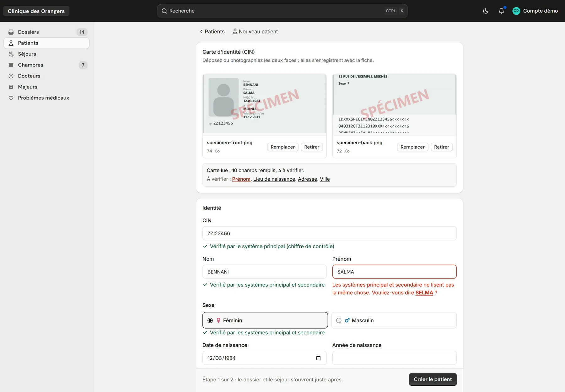This screenshot has height=392, width=565.
Task: Click the Nouveau patient person icon
Action: click(x=235, y=31)
